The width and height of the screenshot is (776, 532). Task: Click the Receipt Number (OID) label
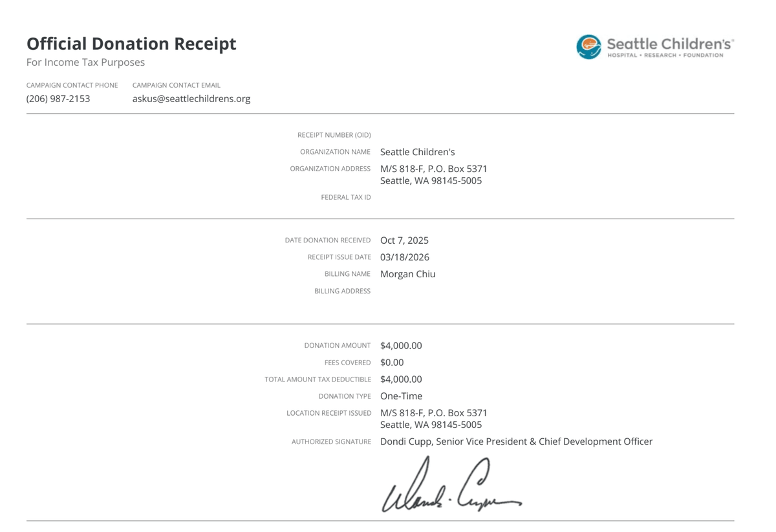pos(334,135)
